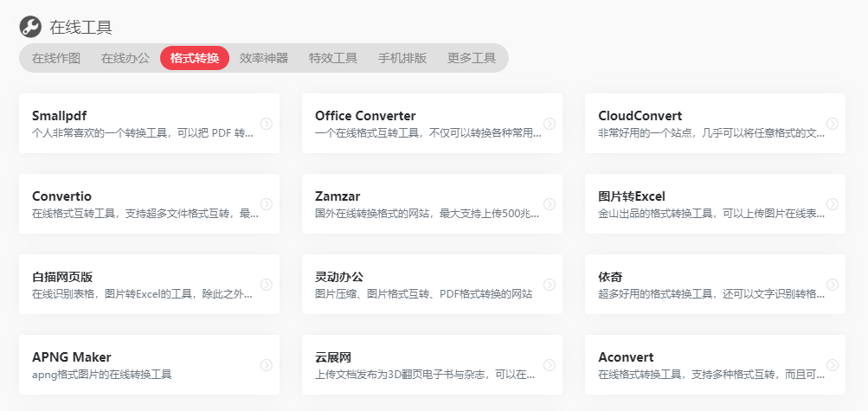Viewport: 868px width, 411px height.
Task: Open the Aconvert title link
Action: click(x=626, y=357)
